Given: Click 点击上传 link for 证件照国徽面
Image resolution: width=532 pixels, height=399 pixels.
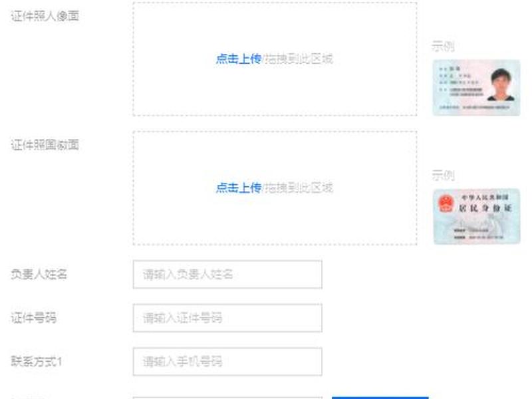Looking at the screenshot, I should 239,188.
